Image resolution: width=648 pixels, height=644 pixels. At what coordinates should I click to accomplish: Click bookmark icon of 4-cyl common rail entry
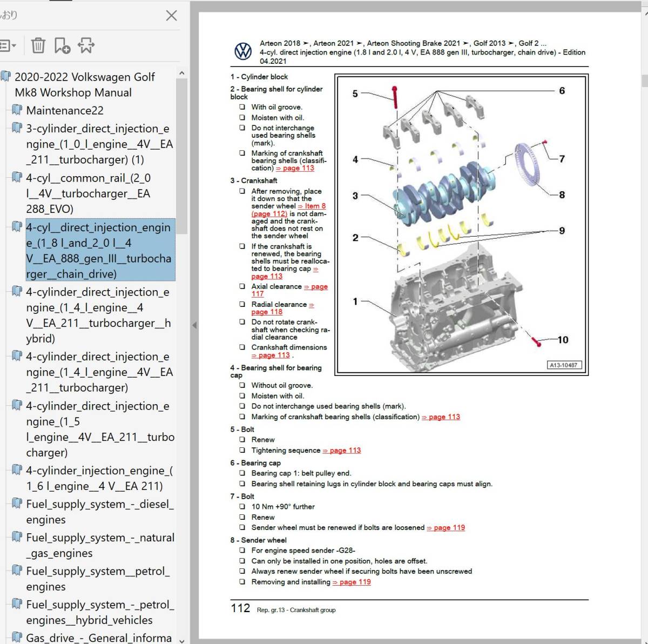point(17,178)
